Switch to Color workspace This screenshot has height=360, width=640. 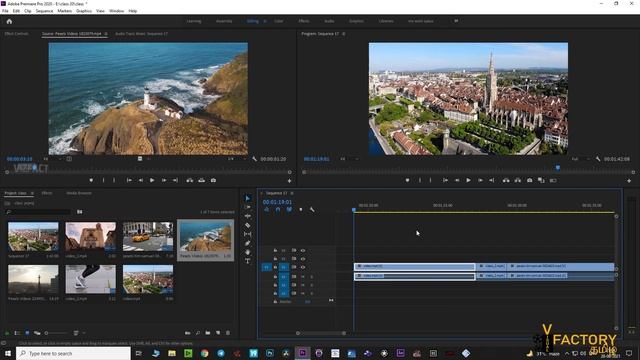click(x=279, y=21)
